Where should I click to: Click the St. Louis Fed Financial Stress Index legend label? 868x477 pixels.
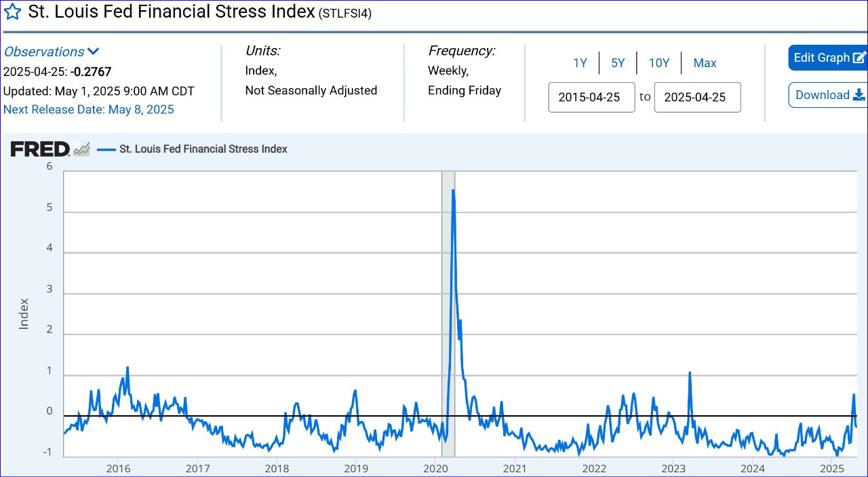tap(203, 149)
